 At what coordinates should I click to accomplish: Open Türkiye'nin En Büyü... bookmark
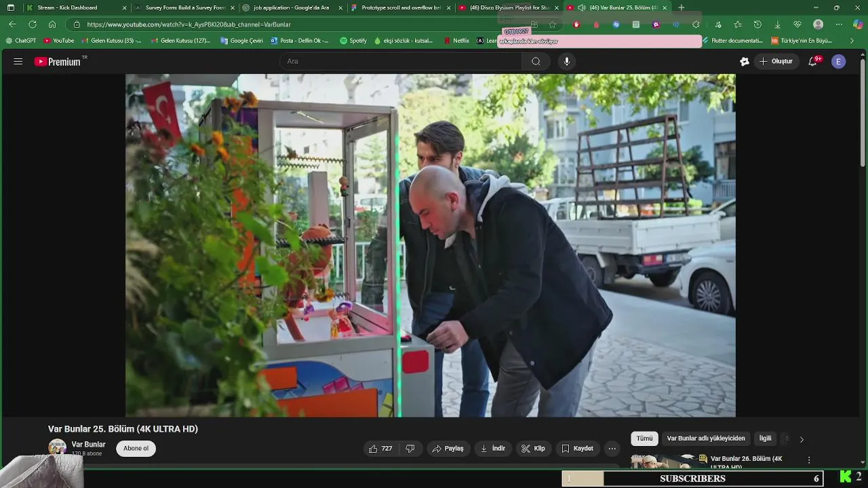802,41
